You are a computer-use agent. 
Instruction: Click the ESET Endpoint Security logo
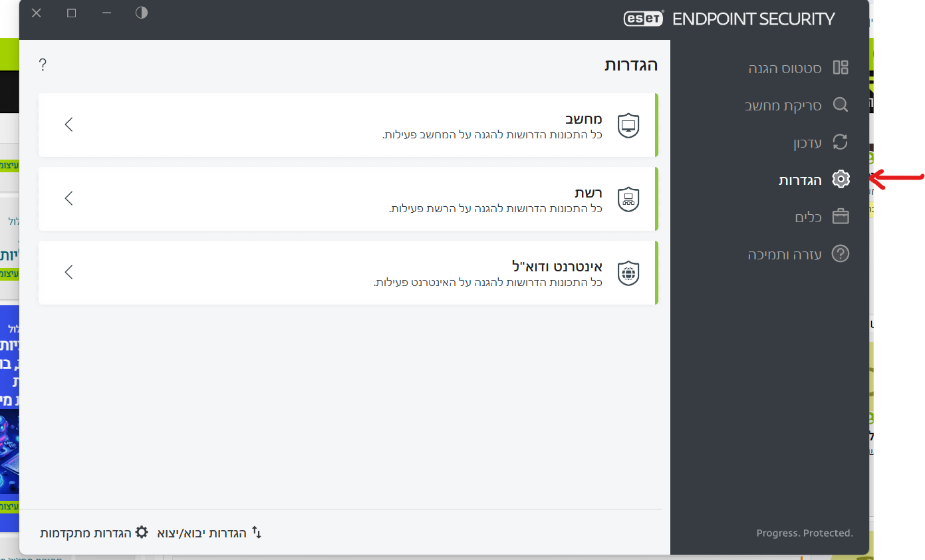pyautogui.click(x=728, y=19)
